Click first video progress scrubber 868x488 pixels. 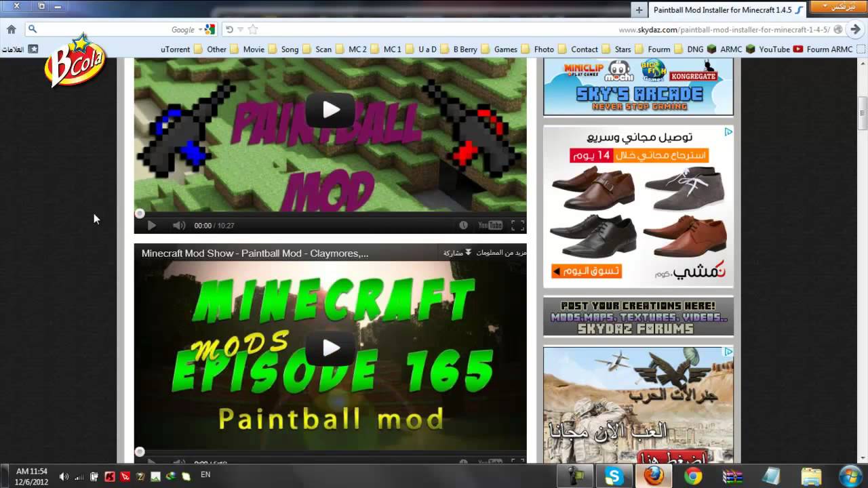(140, 213)
